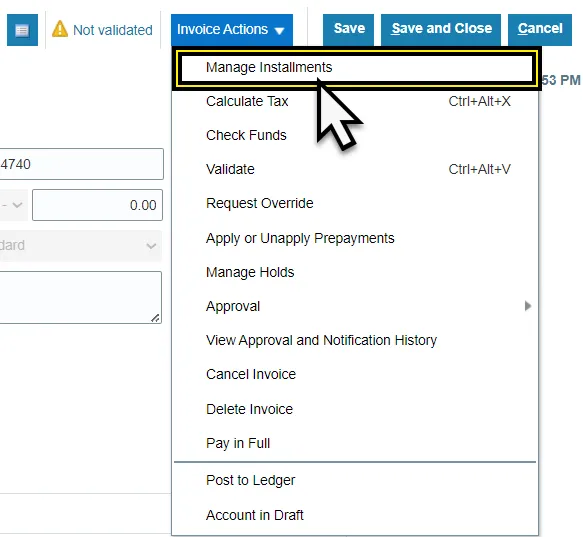
Task: Choose Apply or Unapply Prepayments
Action: pyautogui.click(x=355, y=238)
